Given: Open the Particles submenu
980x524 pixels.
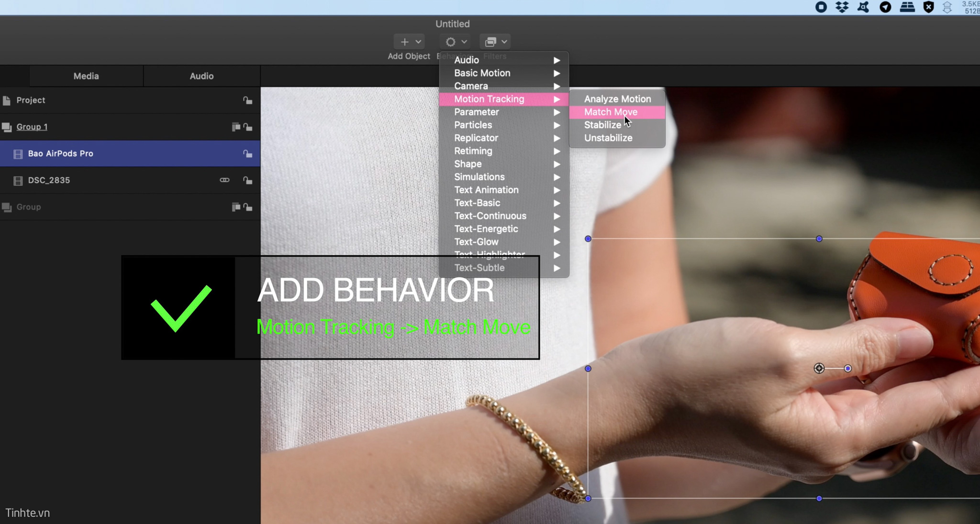Looking at the screenshot, I should point(504,125).
